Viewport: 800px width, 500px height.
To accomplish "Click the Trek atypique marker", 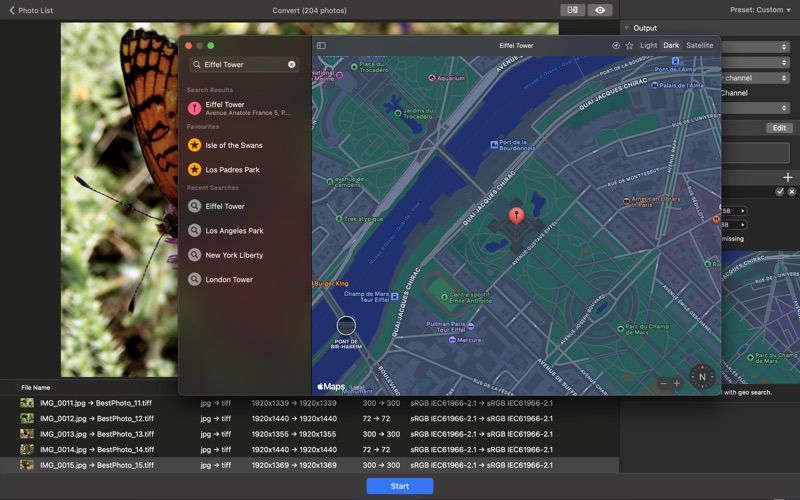I will click(x=339, y=218).
